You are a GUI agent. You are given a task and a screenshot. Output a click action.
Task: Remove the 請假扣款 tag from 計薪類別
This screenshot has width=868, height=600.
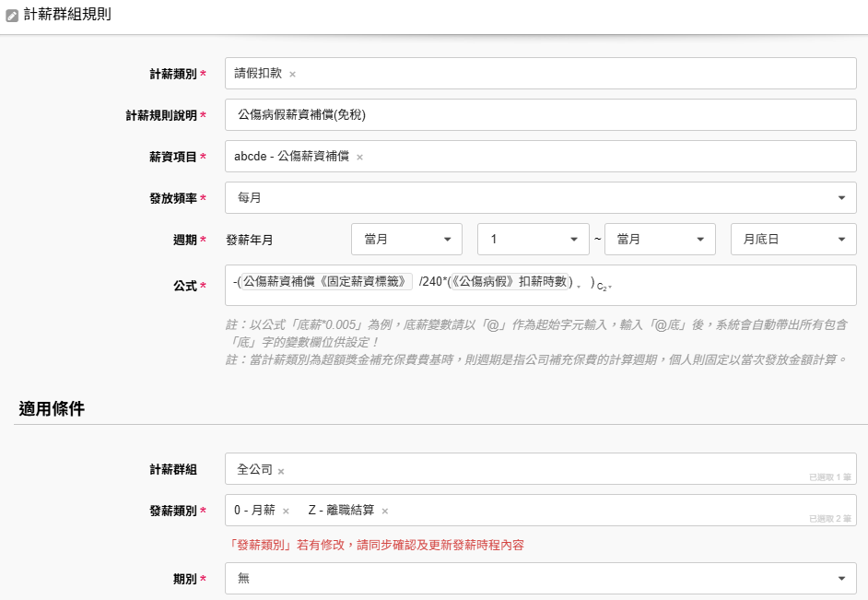(292, 74)
